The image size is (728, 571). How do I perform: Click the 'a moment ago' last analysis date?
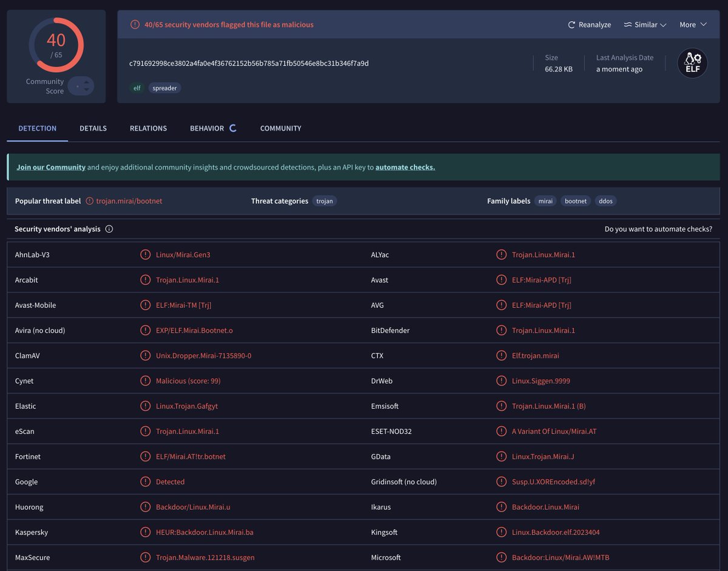click(619, 69)
